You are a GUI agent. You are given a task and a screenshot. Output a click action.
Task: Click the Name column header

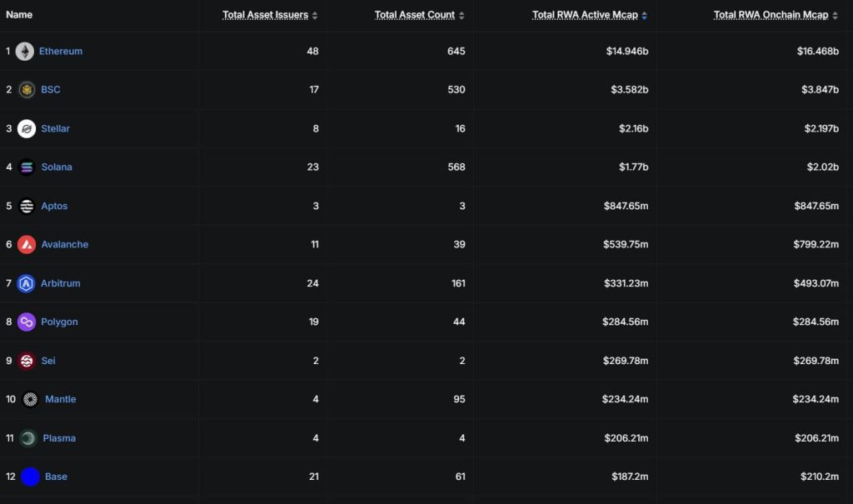pyautogui.click(x=19, y=15)
